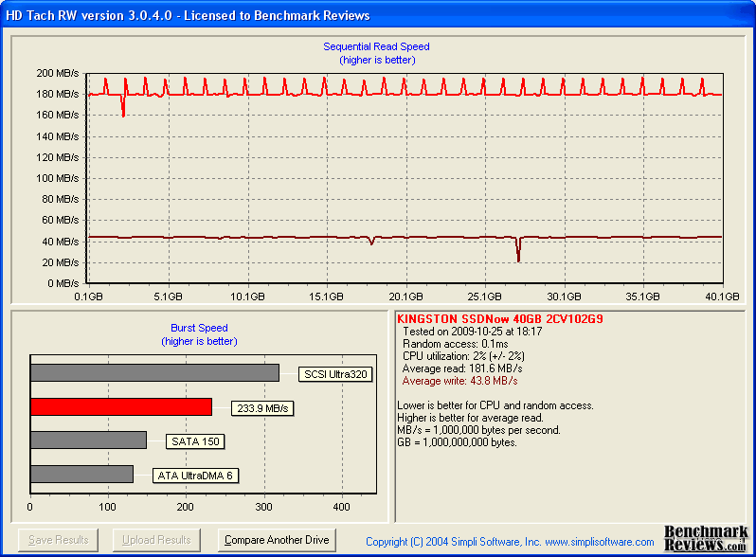Screen dimensions: 756x557
Task: Select the gray SCSI Ultra320 bar
Action: 154,373
